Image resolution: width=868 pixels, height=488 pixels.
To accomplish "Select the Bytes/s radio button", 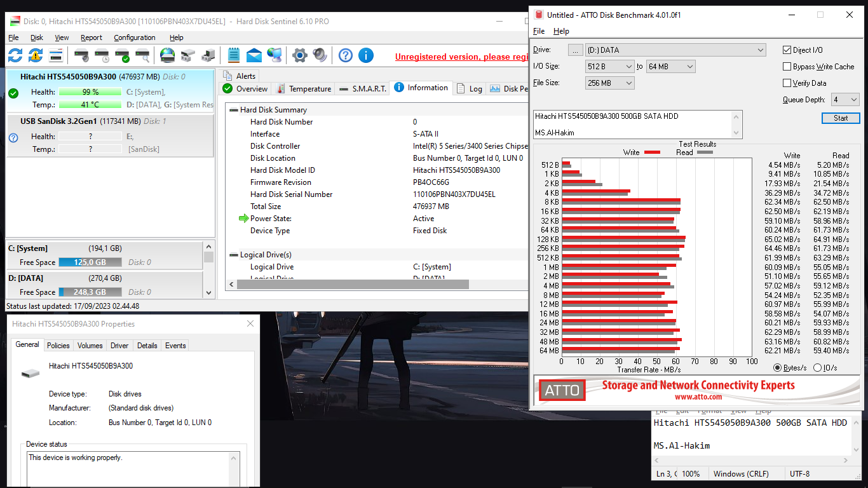I will (778, 367).
